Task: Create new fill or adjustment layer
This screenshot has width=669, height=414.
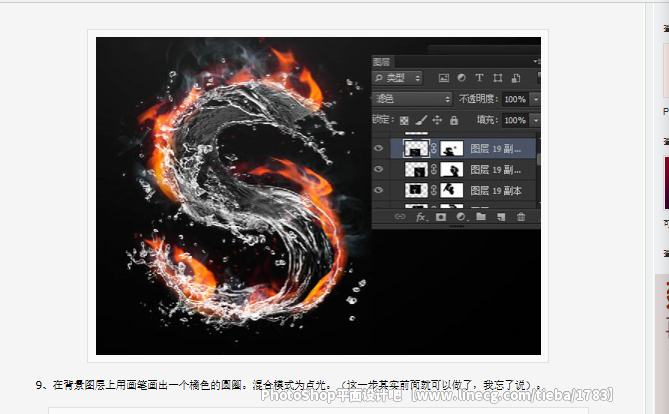Action: pos(461,217)
